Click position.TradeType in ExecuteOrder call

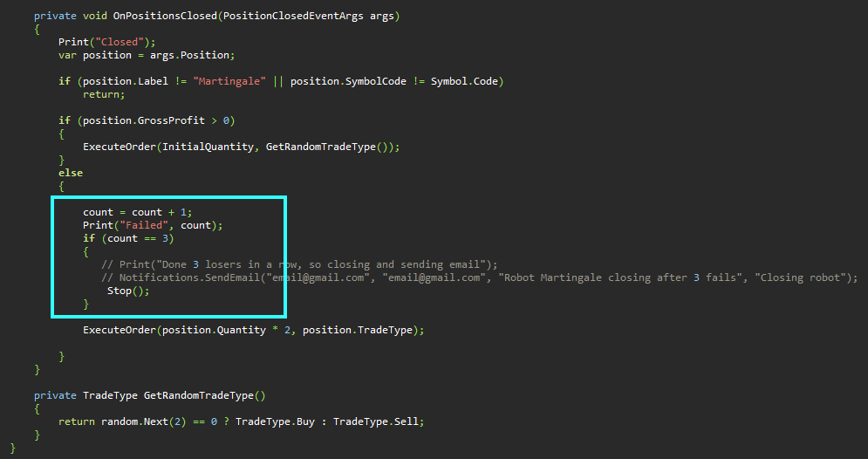357,330
